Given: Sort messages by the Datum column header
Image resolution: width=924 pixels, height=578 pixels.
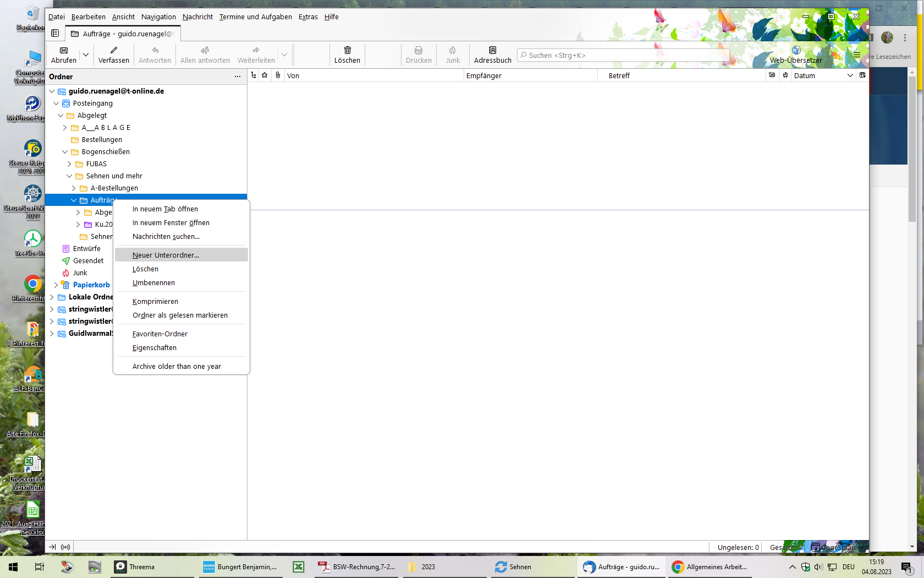Looking at the screenshot, I should tap(824, 75).
